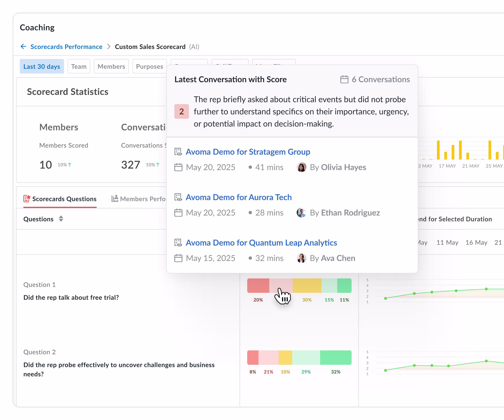Screen dimensions: 504x420
Task: Select the 29% light green segment for Question 2
Action: click(306, 358)
